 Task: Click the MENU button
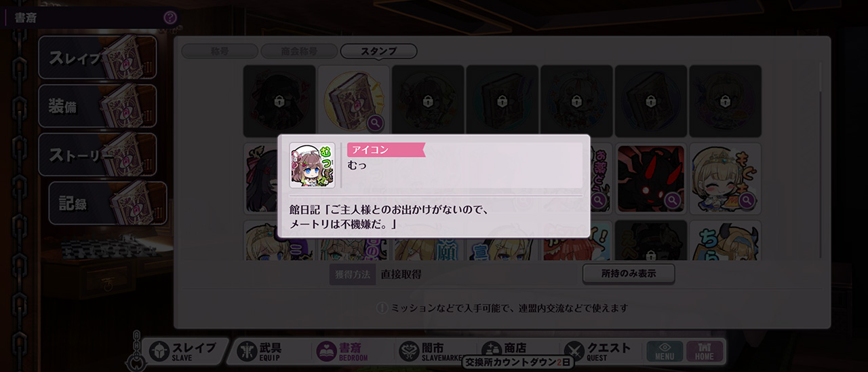click(665, 351)
